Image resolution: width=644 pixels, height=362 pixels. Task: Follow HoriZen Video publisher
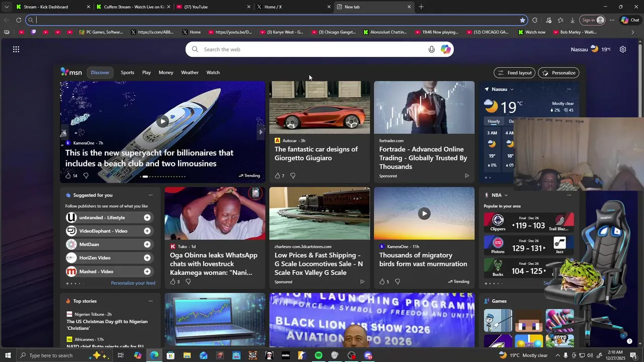(147, 258)
